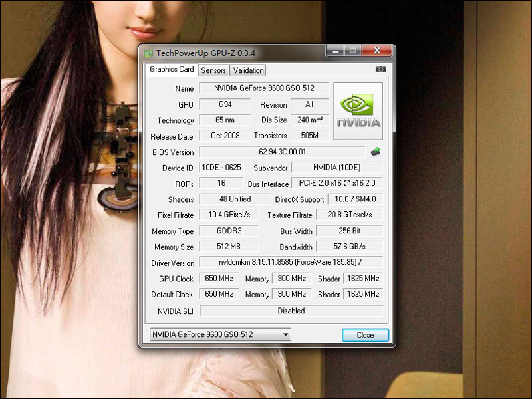Viewport: 532px width, 399px height.
Task: Click the Revision value A1
Action: coord(310,104)
